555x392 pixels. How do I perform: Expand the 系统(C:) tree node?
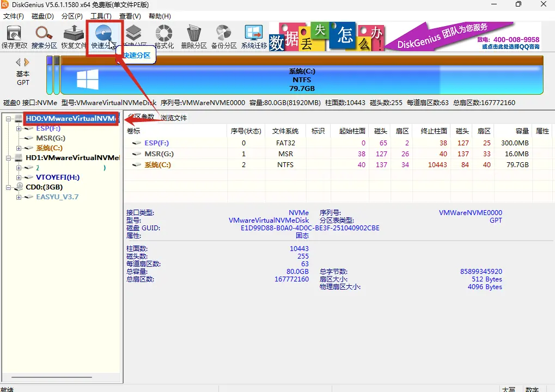pyautogui.click(x=19, y=148)
